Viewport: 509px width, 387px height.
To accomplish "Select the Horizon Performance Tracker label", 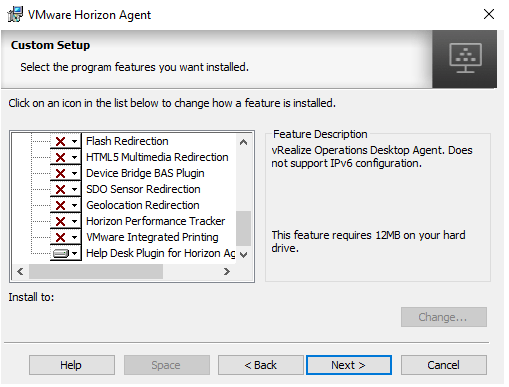I will pos(155,221).
